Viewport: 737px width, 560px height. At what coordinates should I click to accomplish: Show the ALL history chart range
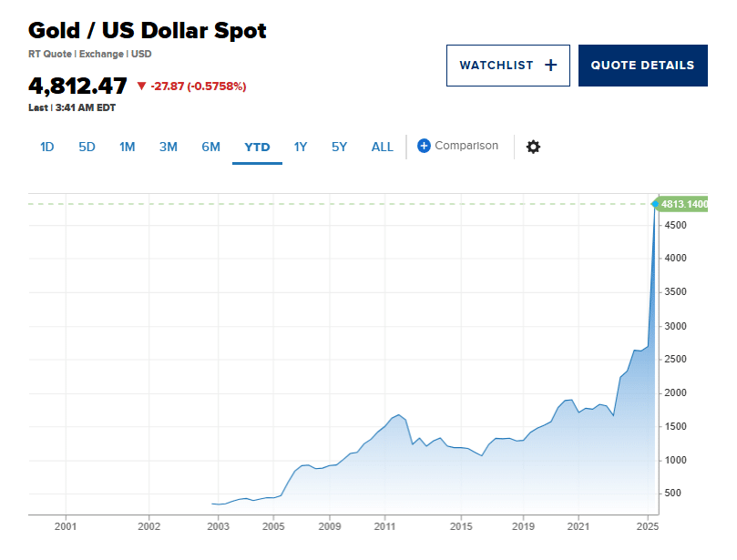click(x=382, y=147)
